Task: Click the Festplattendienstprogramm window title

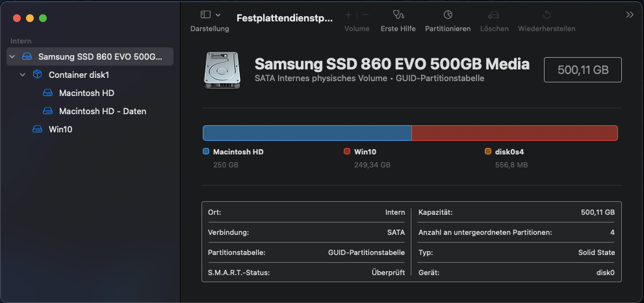Action: tap(285, 18)
